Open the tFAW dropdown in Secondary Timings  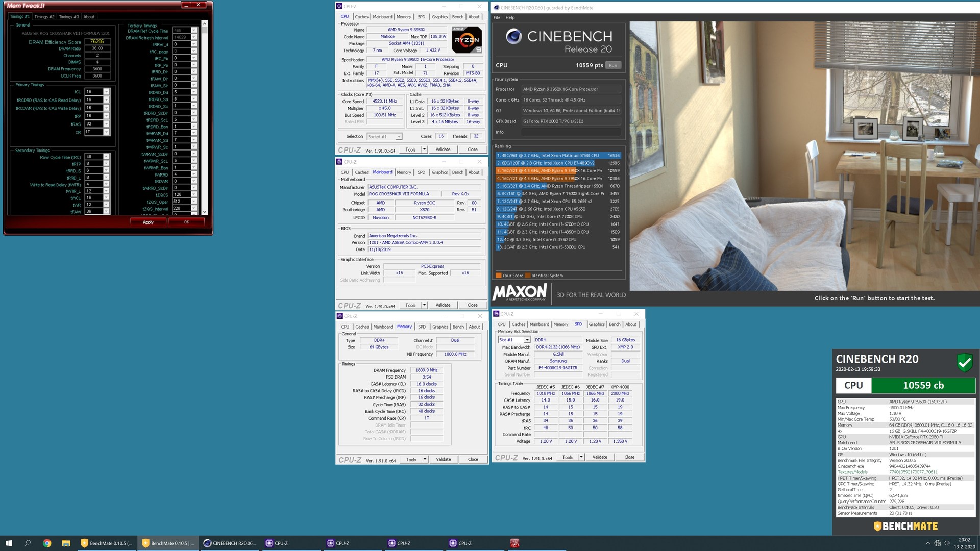coord(106,211)
